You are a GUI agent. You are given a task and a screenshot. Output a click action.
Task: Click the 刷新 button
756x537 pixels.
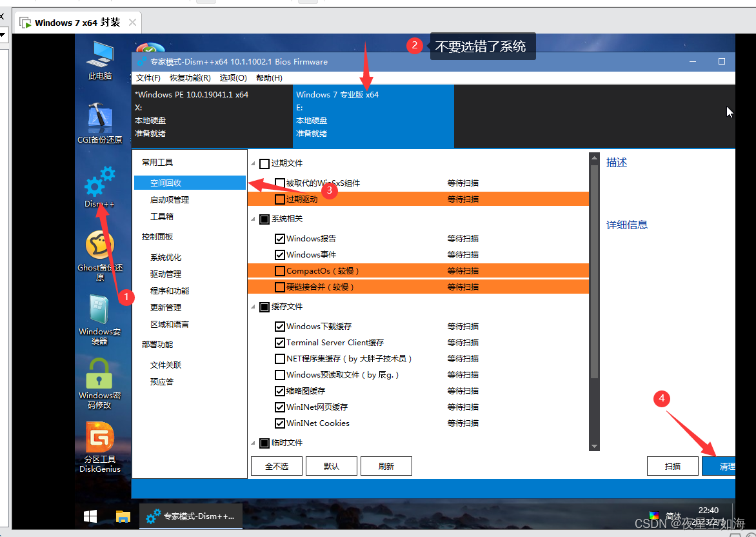point(386,466)
